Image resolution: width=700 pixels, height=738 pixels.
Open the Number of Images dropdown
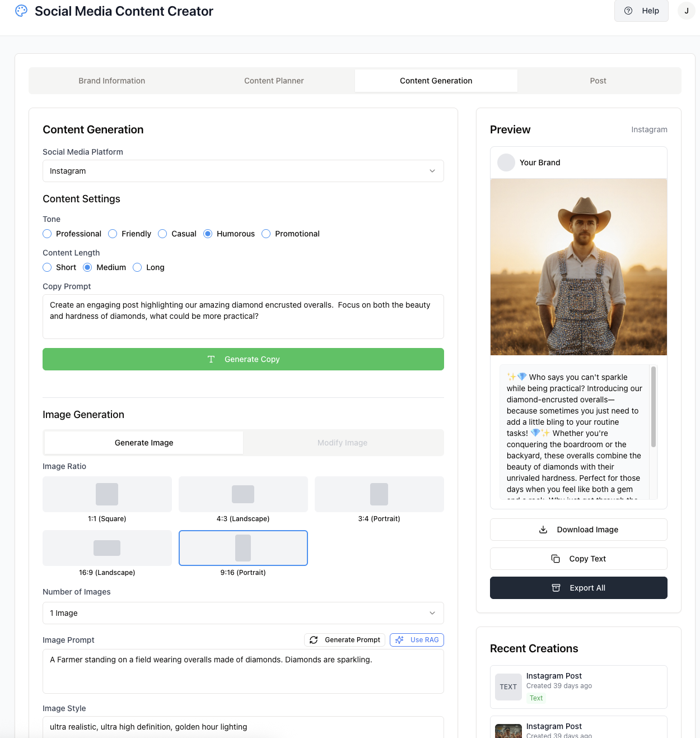coord(243,613)
